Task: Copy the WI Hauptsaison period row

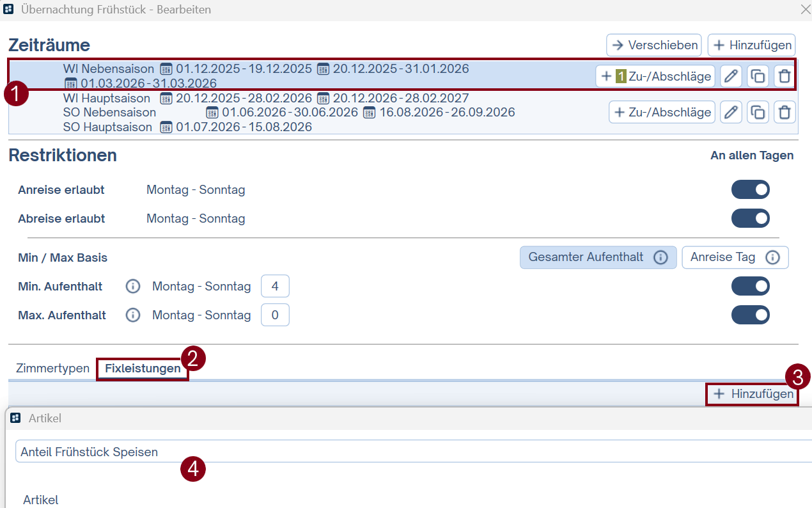Action: point(758,112)
